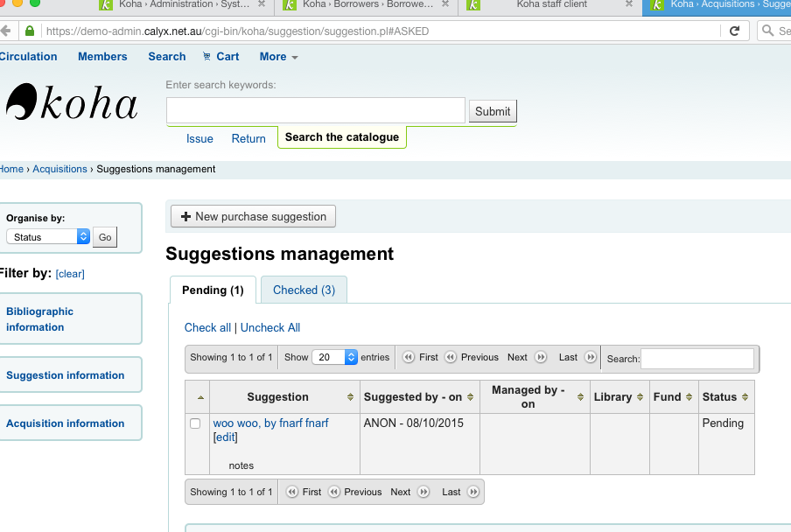Sort table by Suggestion column
Viewport: 791px width, 532px height.
[277, 397]
